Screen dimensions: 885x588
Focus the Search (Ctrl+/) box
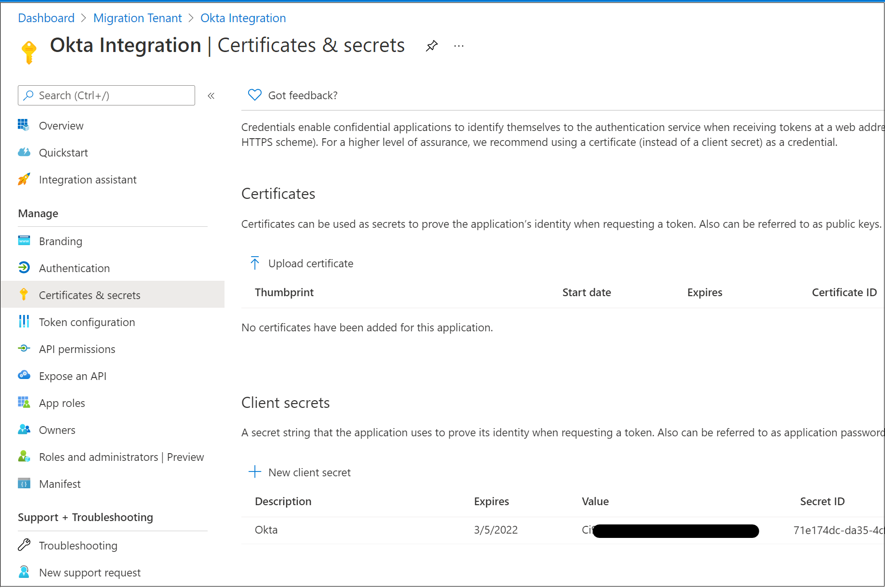pos(106,95)
